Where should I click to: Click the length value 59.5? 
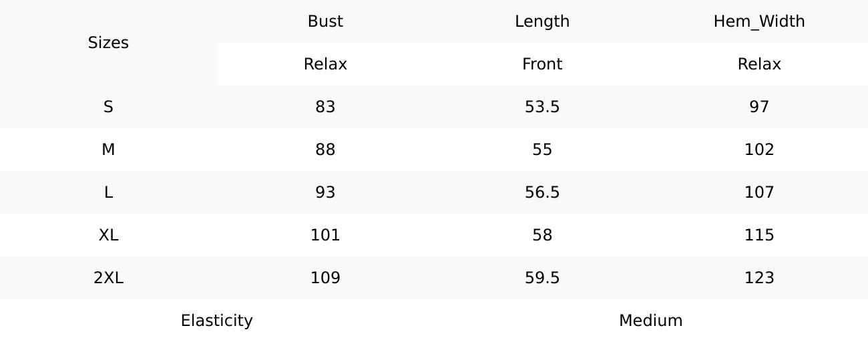542,278
